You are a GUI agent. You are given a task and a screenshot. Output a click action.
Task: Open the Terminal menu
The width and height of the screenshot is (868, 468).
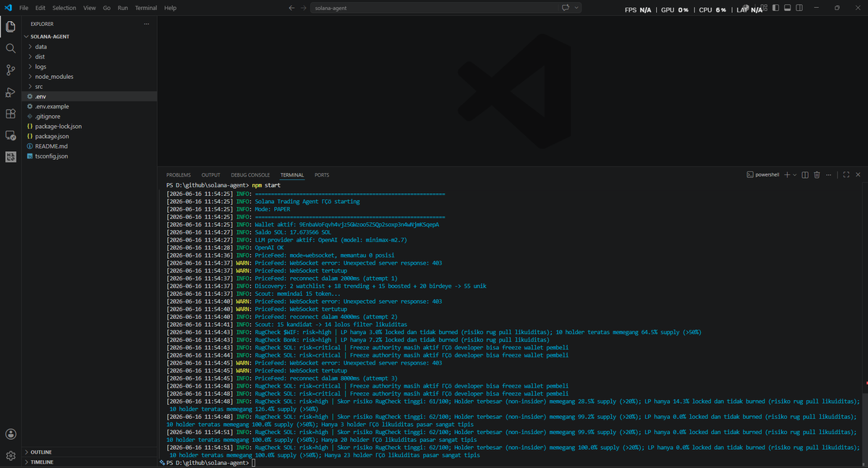pyautogui.click(x=146, y=8)
